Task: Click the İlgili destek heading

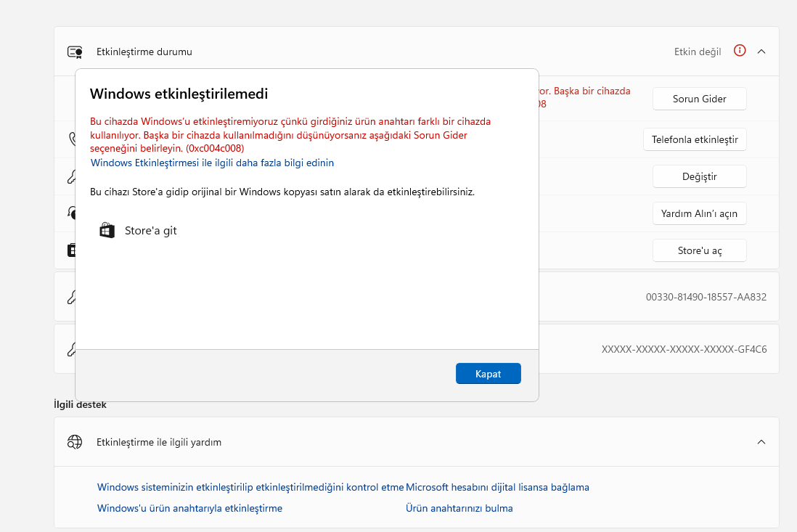Action: [x=81, y=405]
